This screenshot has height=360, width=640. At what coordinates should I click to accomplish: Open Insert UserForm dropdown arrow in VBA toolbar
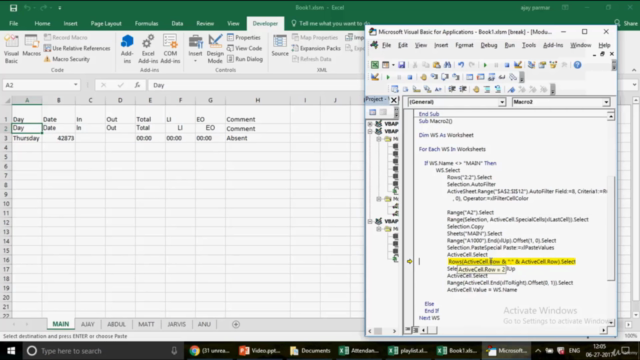click(x=393, y=65)
